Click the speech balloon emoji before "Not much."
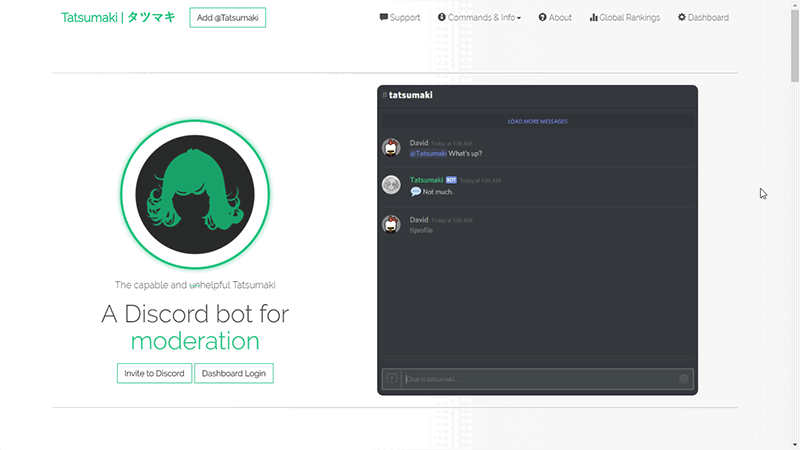Image resolution: width=800 pixels, height=450 pixels. [415, 192]
